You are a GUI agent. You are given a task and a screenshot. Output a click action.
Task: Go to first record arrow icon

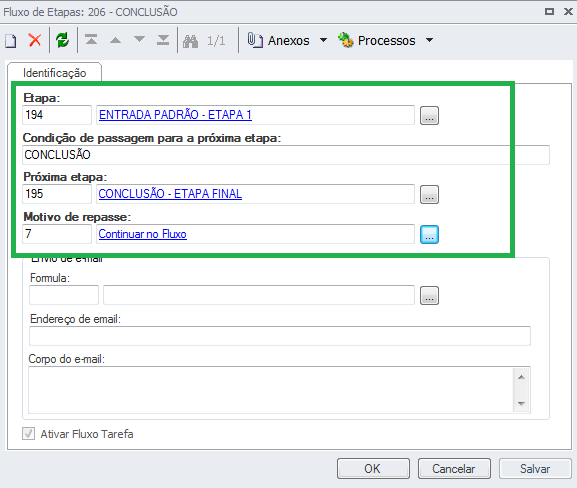pos(91,40)
